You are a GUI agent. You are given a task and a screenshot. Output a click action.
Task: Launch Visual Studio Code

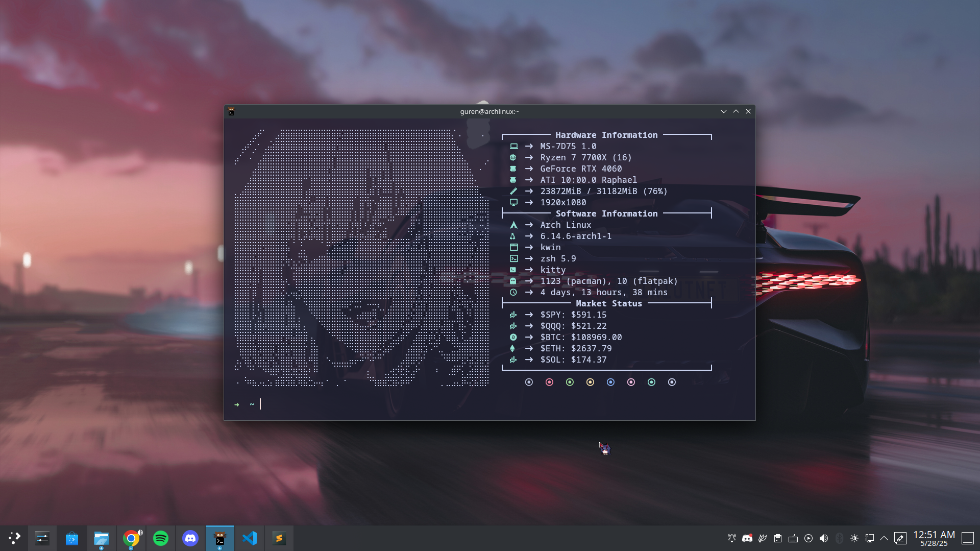tap(250, 538)
